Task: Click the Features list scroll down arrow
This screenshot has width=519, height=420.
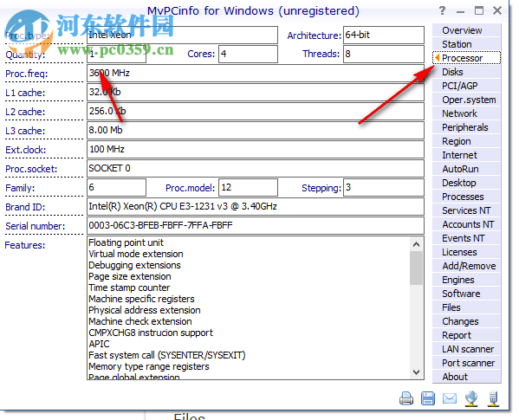Action: coord(417,372)
